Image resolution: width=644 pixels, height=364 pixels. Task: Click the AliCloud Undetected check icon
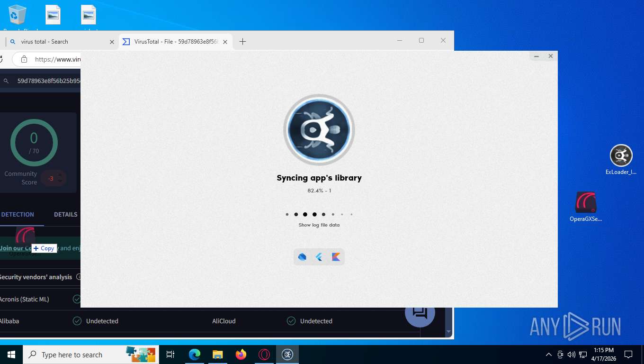point(291,321)
